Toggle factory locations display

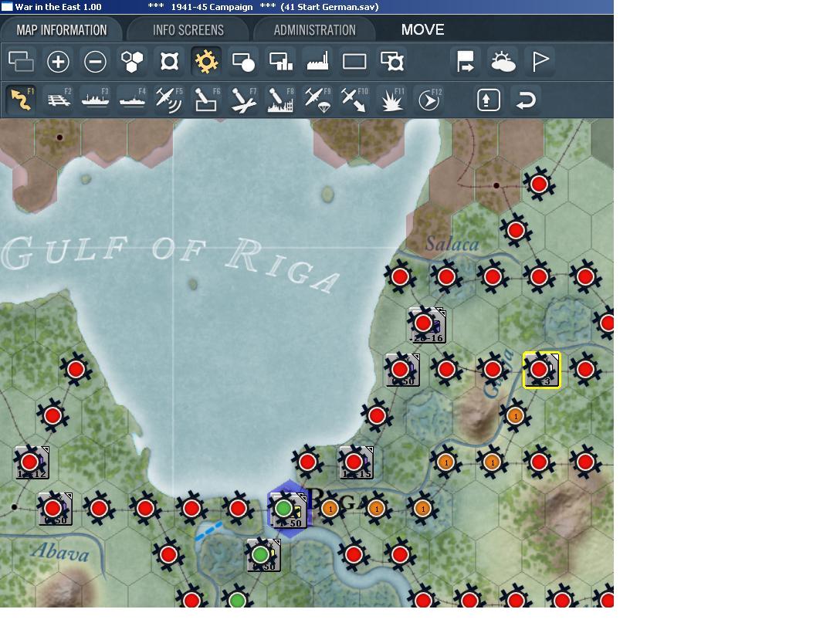317,61
